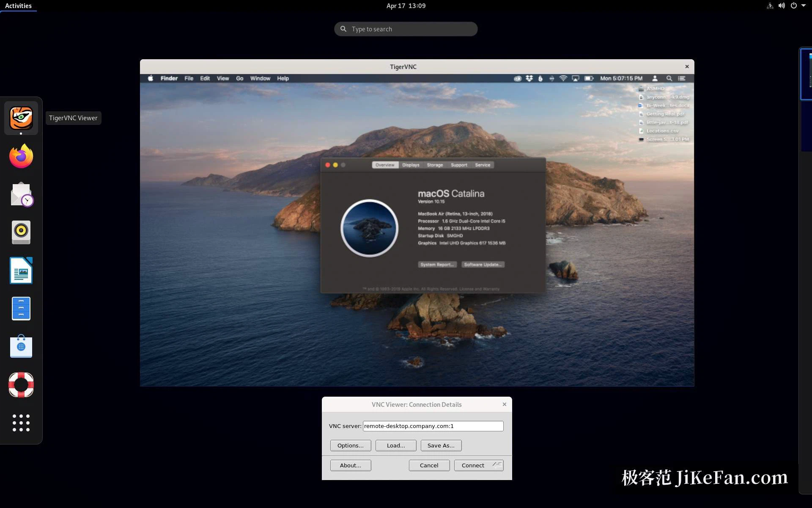Click the Software Update... button

click(x=483, y=265)
